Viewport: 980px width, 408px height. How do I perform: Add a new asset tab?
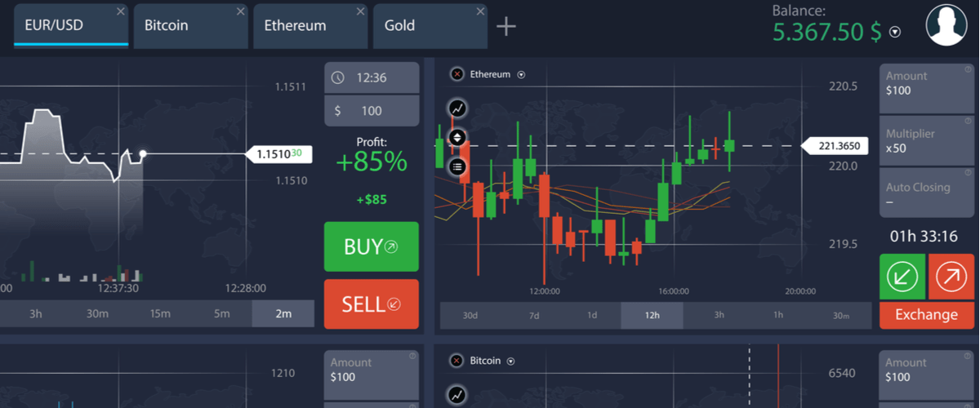point(506,26)
